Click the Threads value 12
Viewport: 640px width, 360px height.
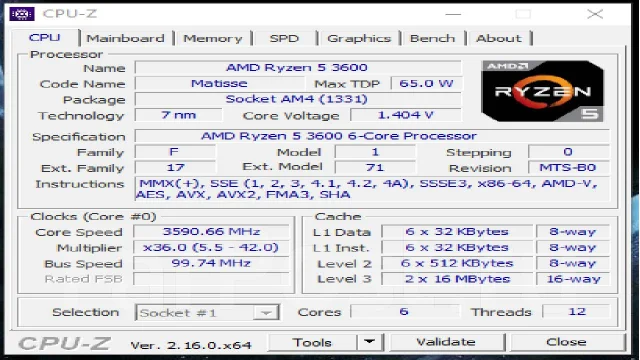[x=576, y=311]
